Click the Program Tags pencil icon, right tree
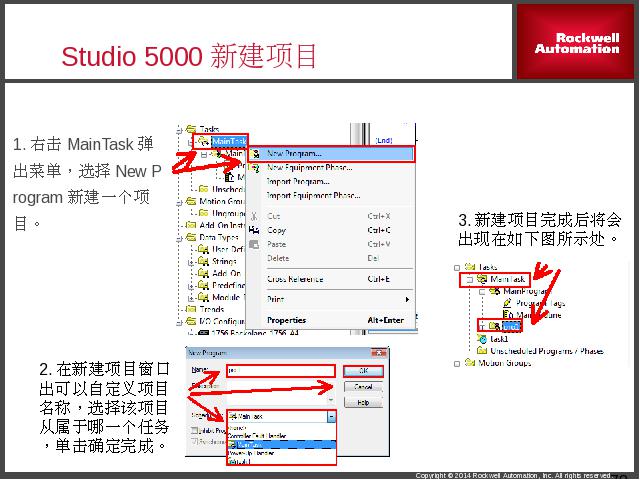 click(507, 303)
